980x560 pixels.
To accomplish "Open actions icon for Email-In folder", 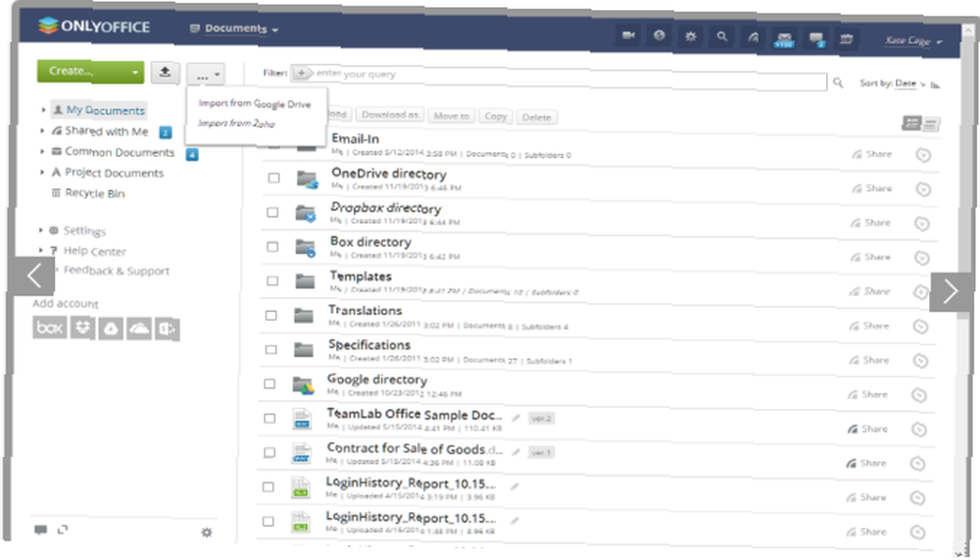I will pyautogui.click(x=924, y=155).
